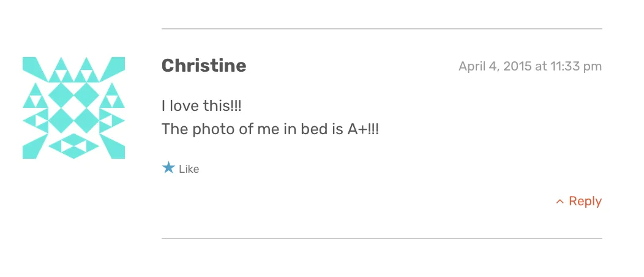Click the commenter name Christine
This screenshot has width=644, height=277.
pyautogui.click(x=204, y=66)
